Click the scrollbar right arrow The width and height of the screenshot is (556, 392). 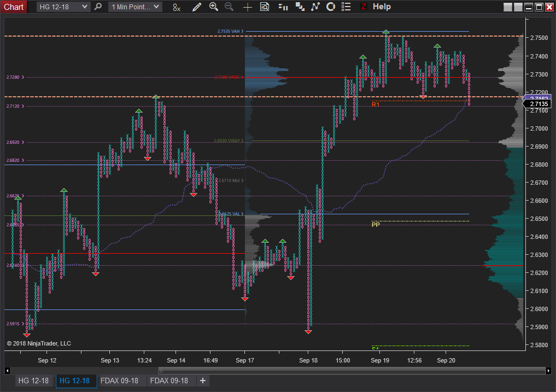548,371
